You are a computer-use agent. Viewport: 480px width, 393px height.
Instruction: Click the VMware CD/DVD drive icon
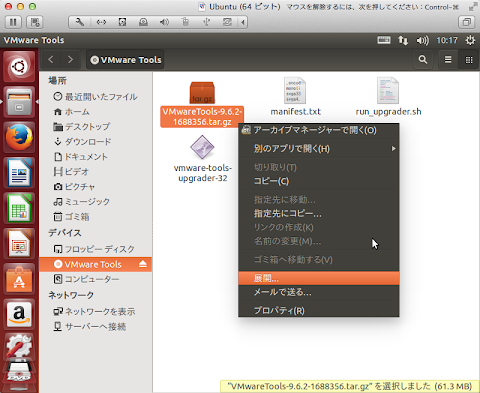pos(143,22)
